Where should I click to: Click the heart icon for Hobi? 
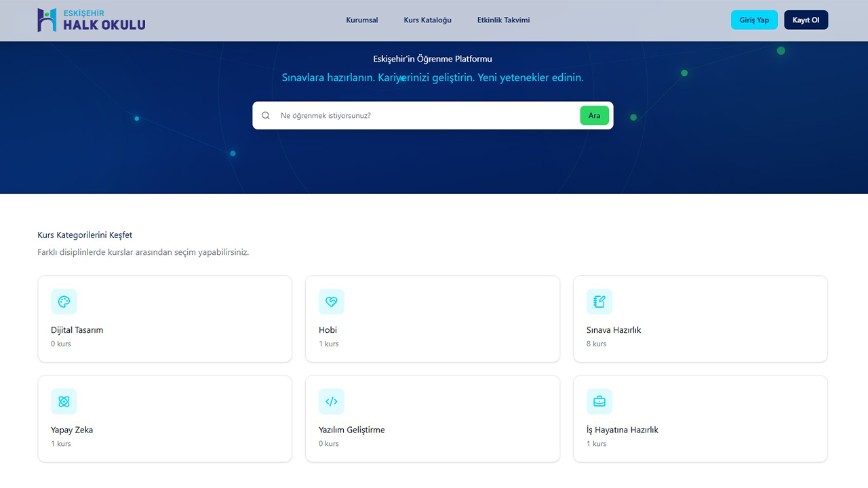(x=332, y=302)
